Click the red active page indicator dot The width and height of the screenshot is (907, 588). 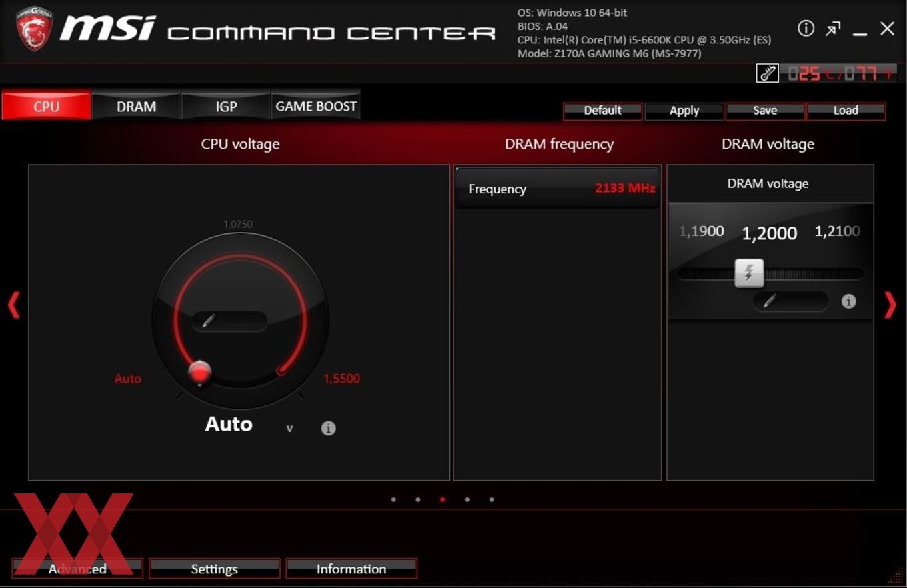pos(443,499)
